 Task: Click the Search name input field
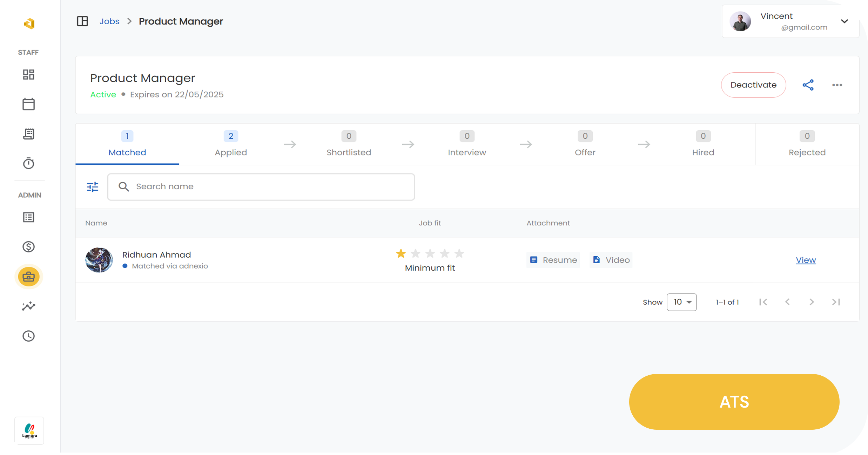(x=261, y=187)
